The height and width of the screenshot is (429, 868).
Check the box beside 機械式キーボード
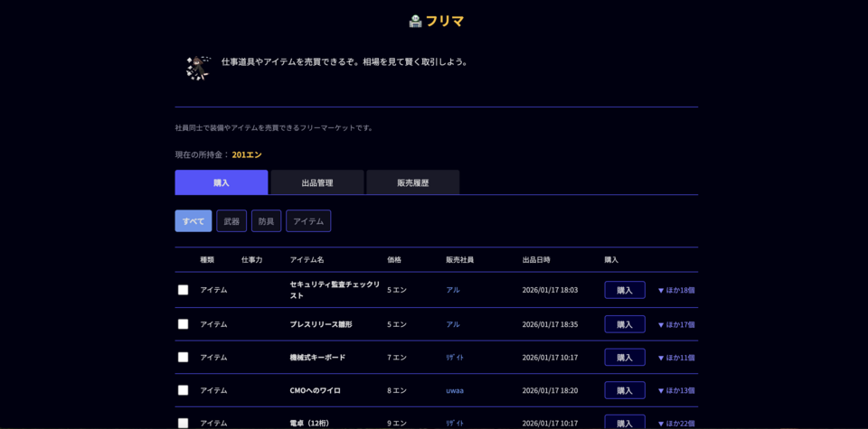pos(183,357)
